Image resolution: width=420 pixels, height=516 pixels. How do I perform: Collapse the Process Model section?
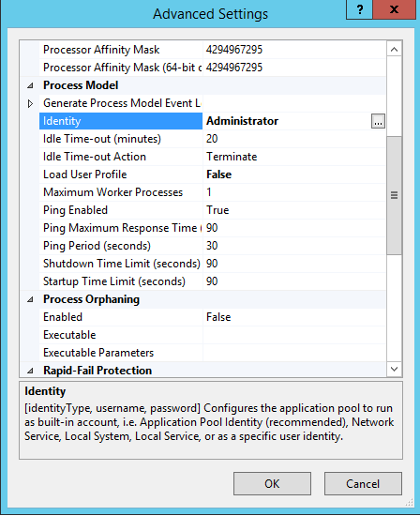click(x=30, y=86)
